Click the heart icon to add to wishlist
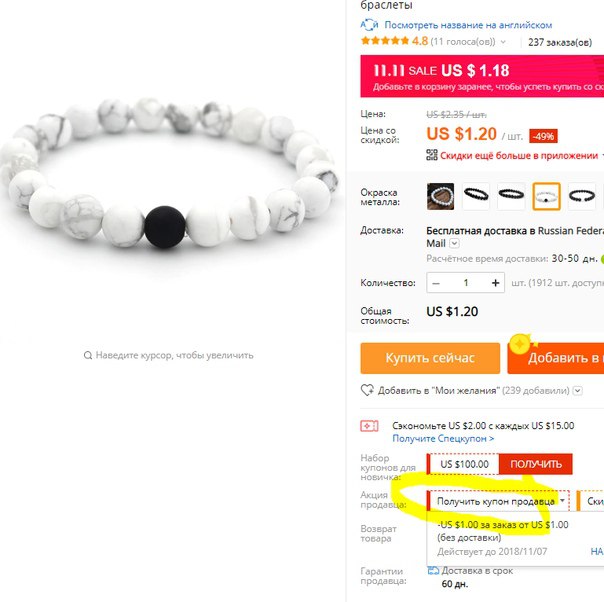The height and width of the screenshot is (602, 604). 367,390
